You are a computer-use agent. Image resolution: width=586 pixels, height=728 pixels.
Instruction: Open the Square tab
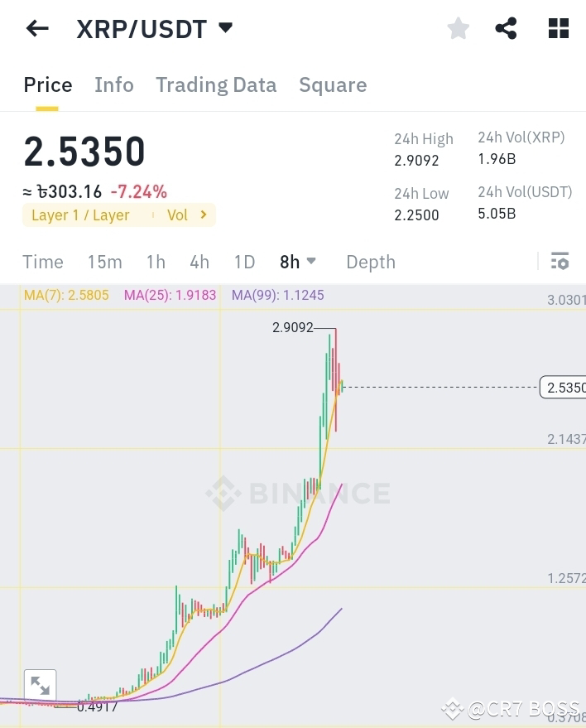pyautogui.click(x=333, y=84)
